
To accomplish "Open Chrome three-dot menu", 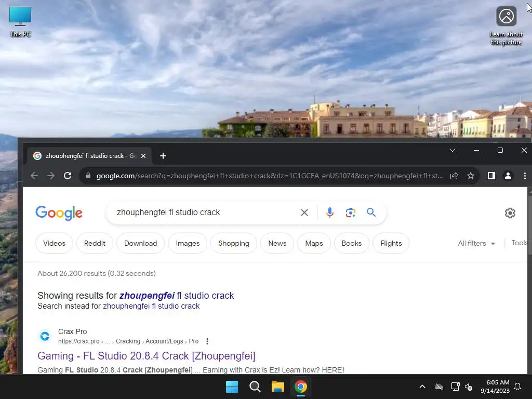I will pos(525,176).
